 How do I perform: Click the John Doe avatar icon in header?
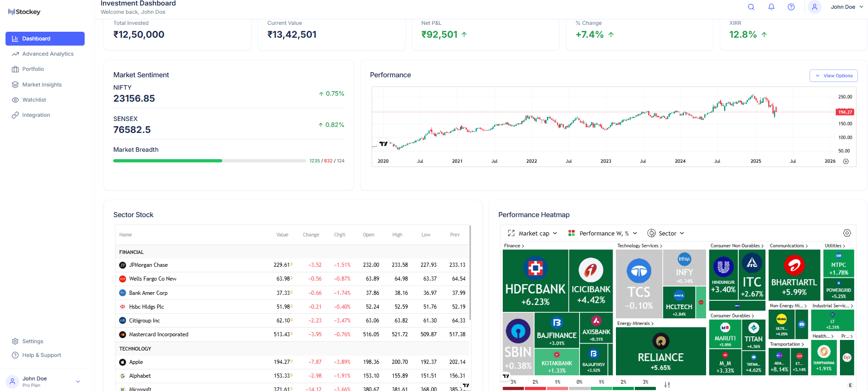[815, 7]
